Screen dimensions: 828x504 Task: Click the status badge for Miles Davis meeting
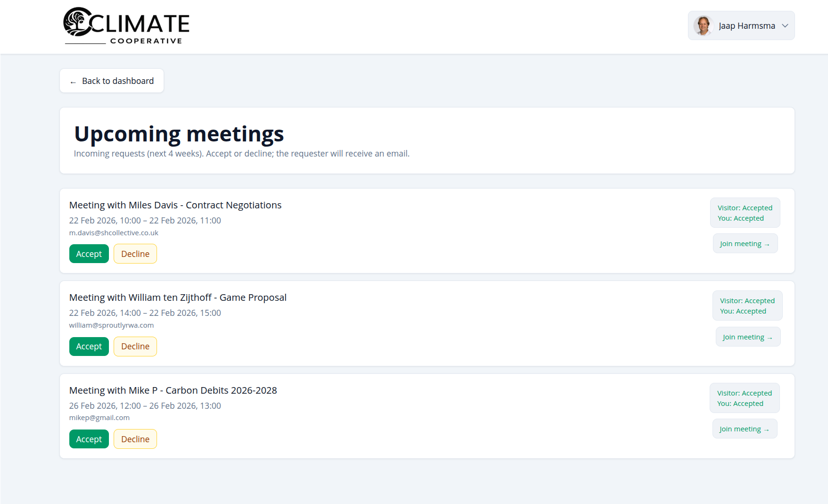(745, 213)
